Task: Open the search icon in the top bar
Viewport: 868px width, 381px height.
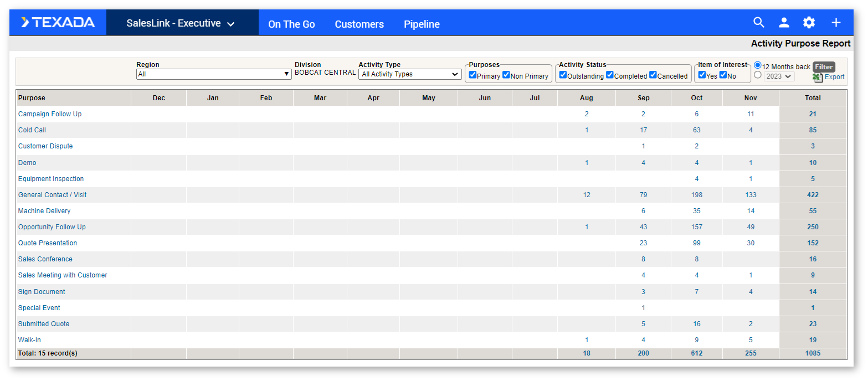Action: click(759, 23)
